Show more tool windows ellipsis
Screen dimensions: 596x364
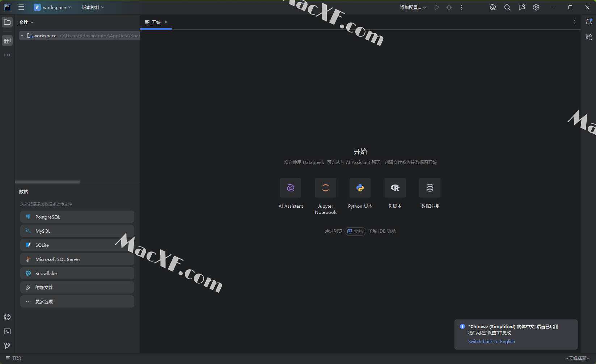click(7, 55)
